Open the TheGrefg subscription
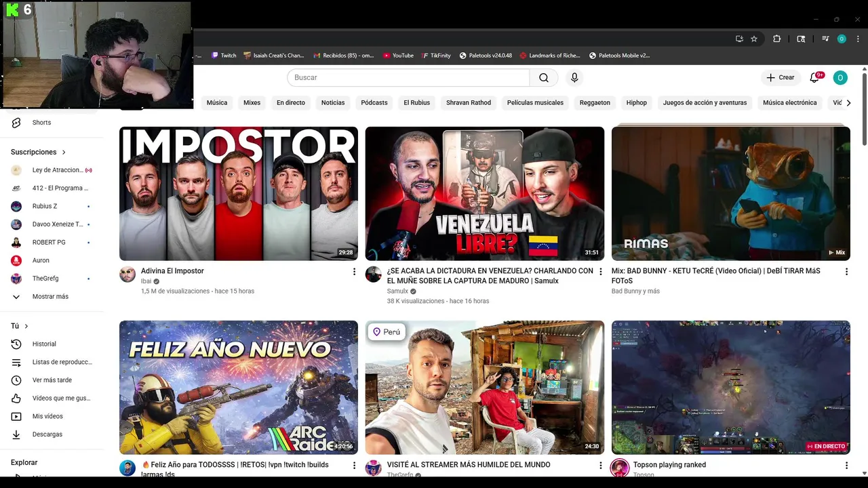 [53, 279]
